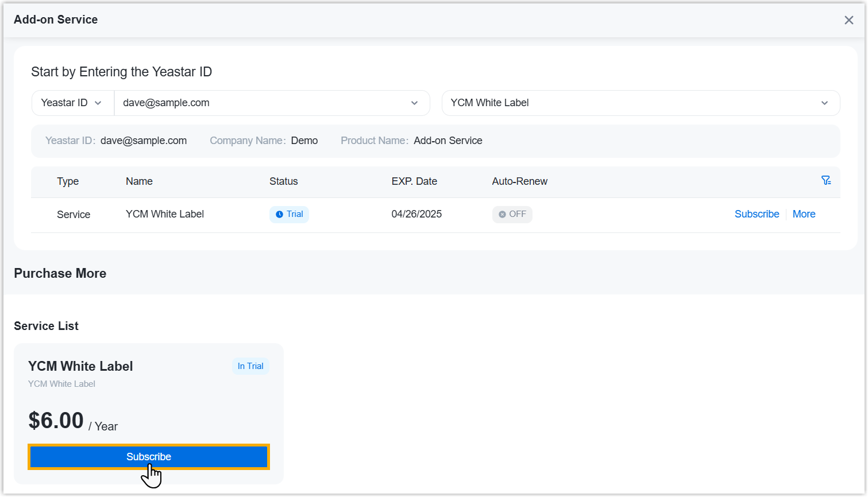Screen dimensions: 868x497
Task: Open the More options link in the row
Action: tap(804, 214)
